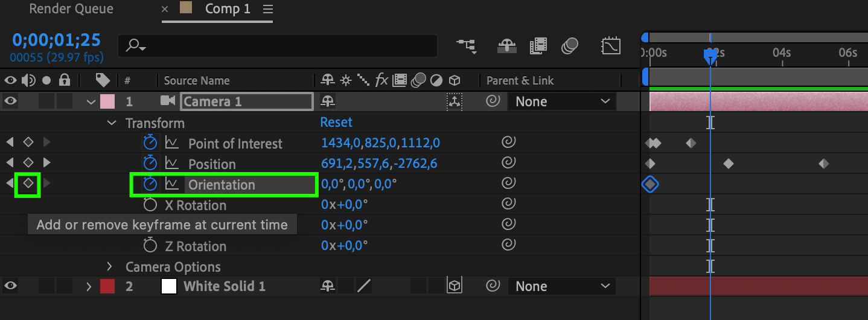
Task: Open the Graph Editor
Action: click(x=611, y=46)
